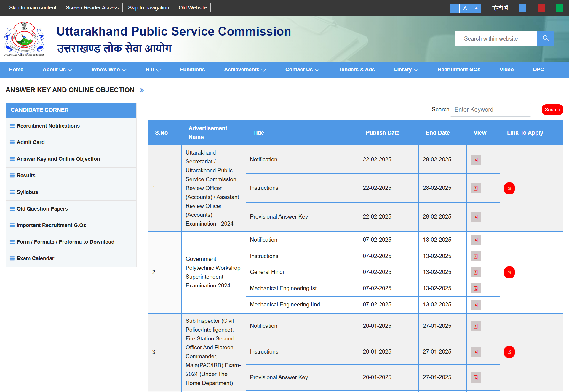
Task: Go to Tenders & Ads menu
Action: point(357,70)
